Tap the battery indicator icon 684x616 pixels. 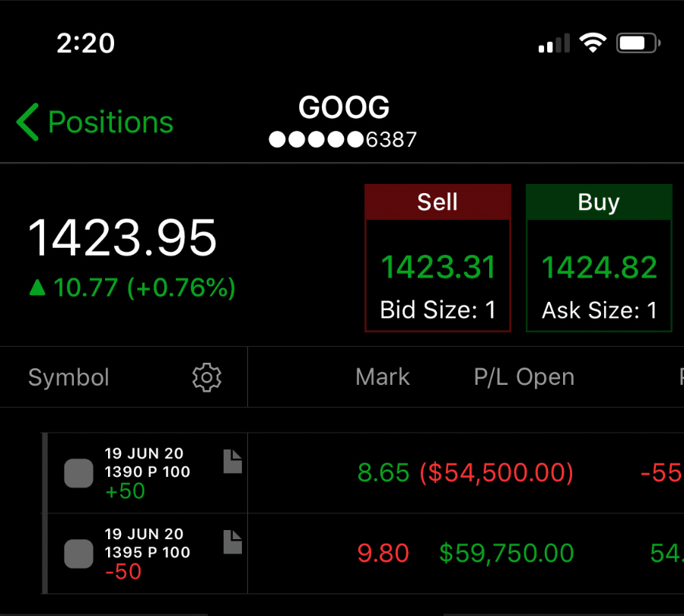638,43
